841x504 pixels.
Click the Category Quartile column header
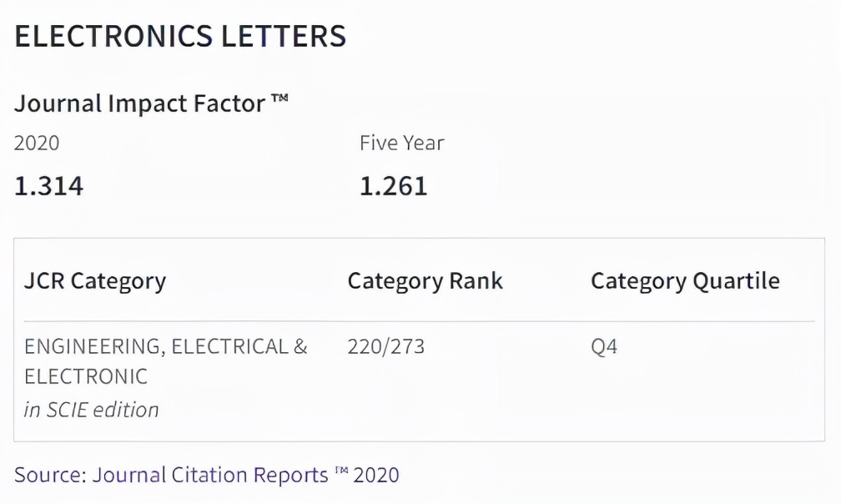coord(685,280)
